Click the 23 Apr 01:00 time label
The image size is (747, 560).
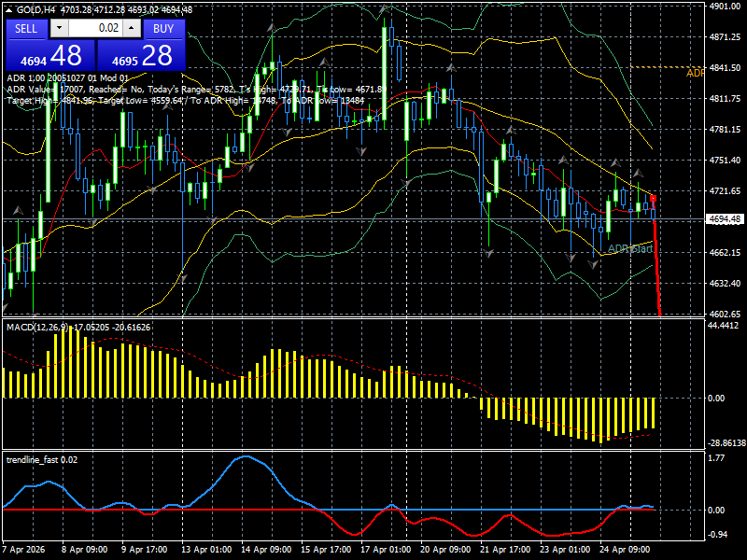(x=565, y=549)
